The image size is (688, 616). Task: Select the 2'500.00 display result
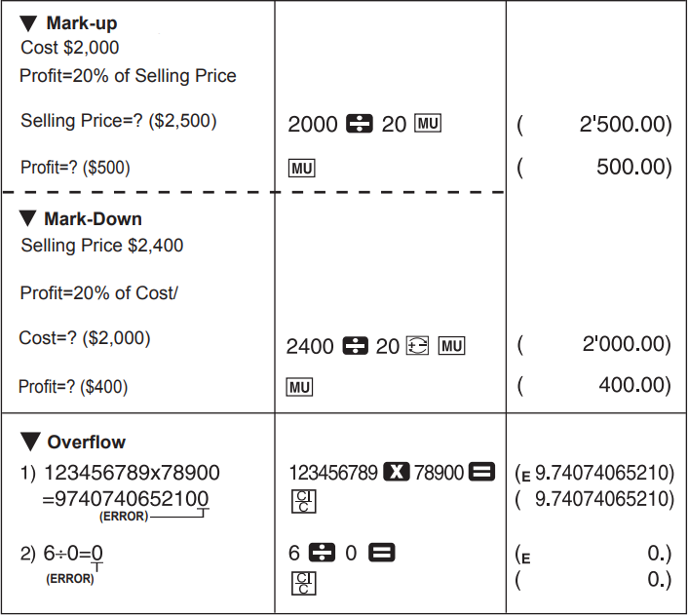point(625,126)
